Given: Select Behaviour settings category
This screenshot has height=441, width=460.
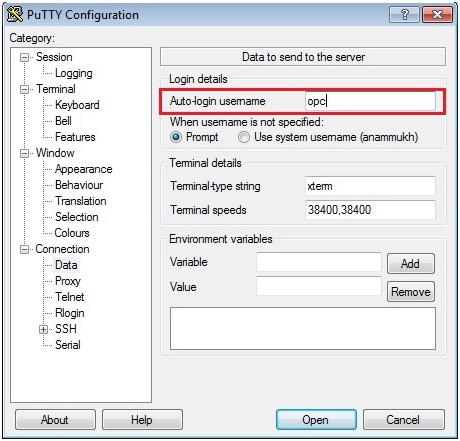Looking at the screenshot, I should pyautogui.click(x=79, y=185).
